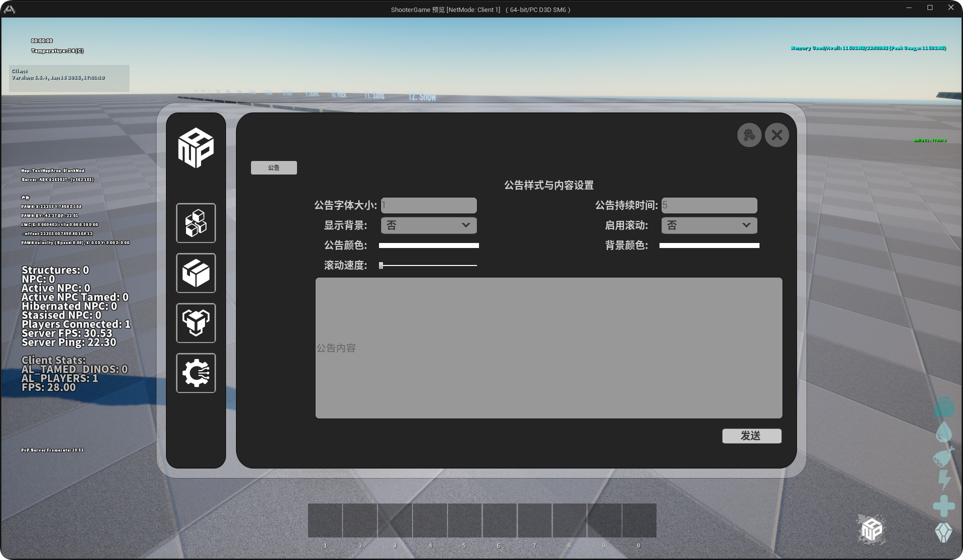The width and height of the screenshot is (963, 560).
Task: Expand the 显示背景 dropdown
Action: pyautogui.click(x=428, y=225)
